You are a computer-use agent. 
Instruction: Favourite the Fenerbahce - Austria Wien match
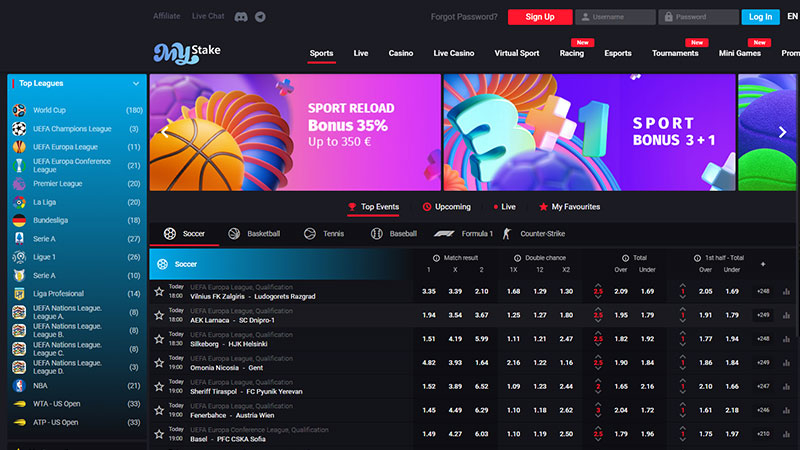tap(159, 410)
